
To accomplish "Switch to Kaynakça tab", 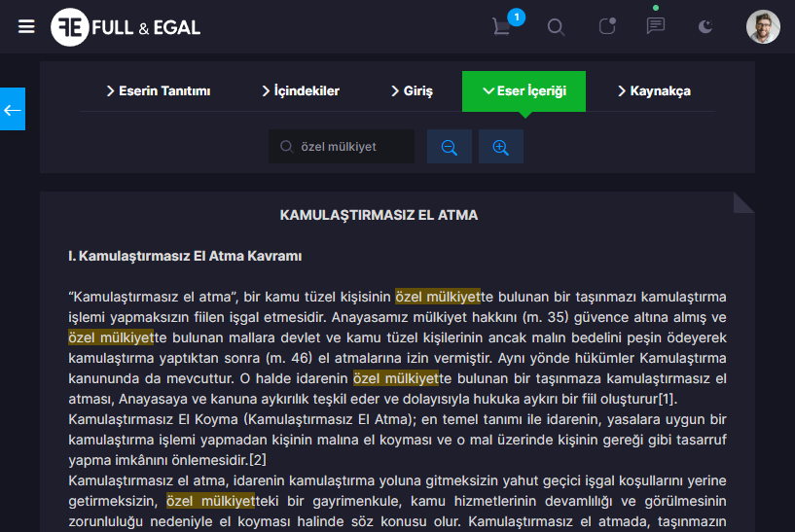I will [x=654, y=91].
